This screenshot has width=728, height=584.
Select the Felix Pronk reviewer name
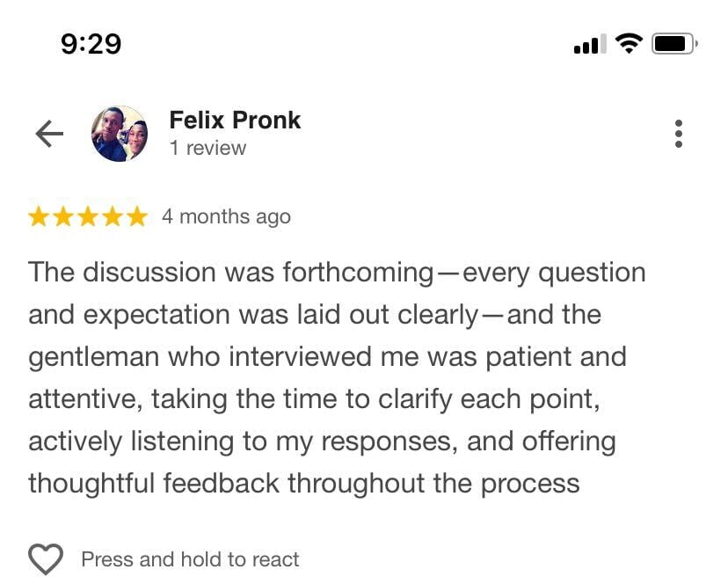pyautogui.click(x=235, y=120)
